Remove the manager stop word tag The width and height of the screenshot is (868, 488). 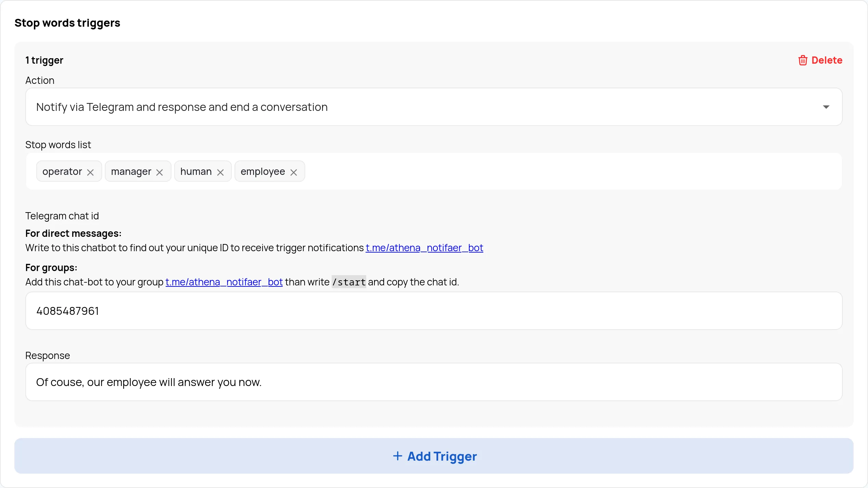pos(159,172)
